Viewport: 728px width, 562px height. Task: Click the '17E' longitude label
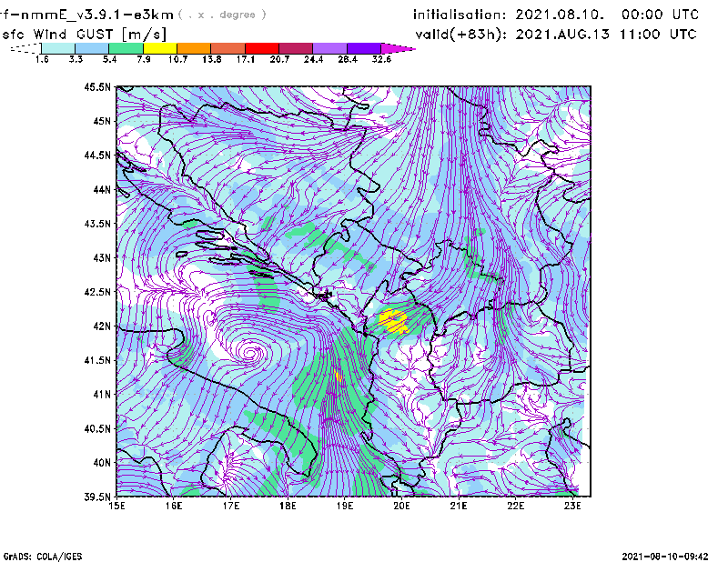[230, 506]
